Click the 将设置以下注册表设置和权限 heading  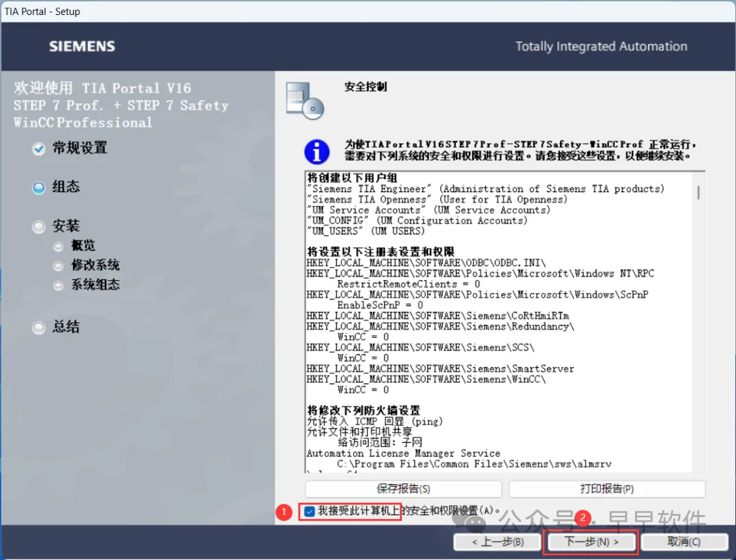[381, 251]
